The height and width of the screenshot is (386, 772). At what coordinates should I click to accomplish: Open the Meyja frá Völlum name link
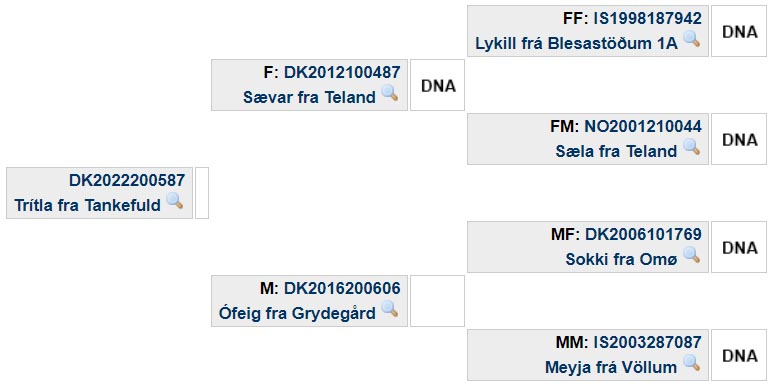click(611, 367)
